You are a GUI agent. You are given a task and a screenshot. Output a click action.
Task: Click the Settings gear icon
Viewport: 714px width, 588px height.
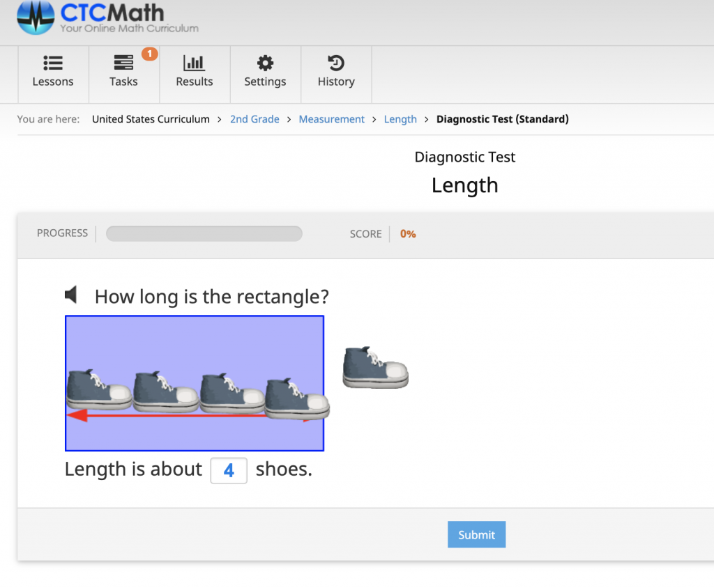click(265, 63)
